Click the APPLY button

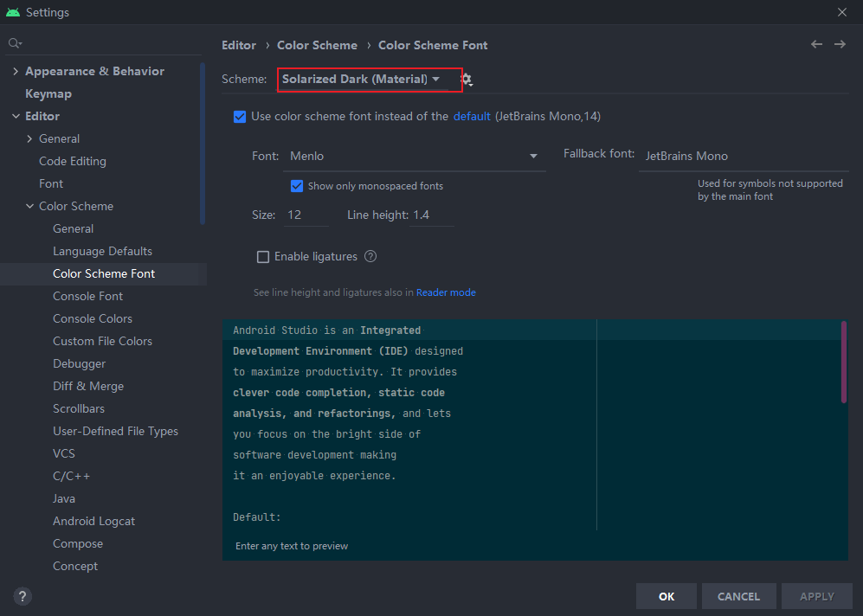(x=817, y=596)
